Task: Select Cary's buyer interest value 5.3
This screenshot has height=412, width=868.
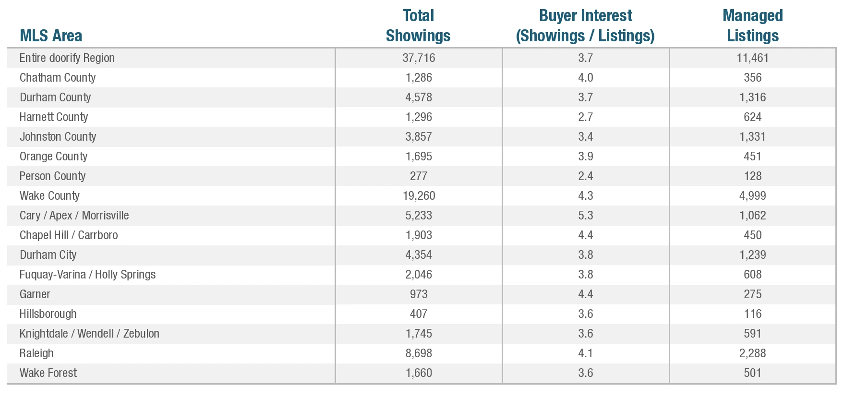Action: [585, 216]
